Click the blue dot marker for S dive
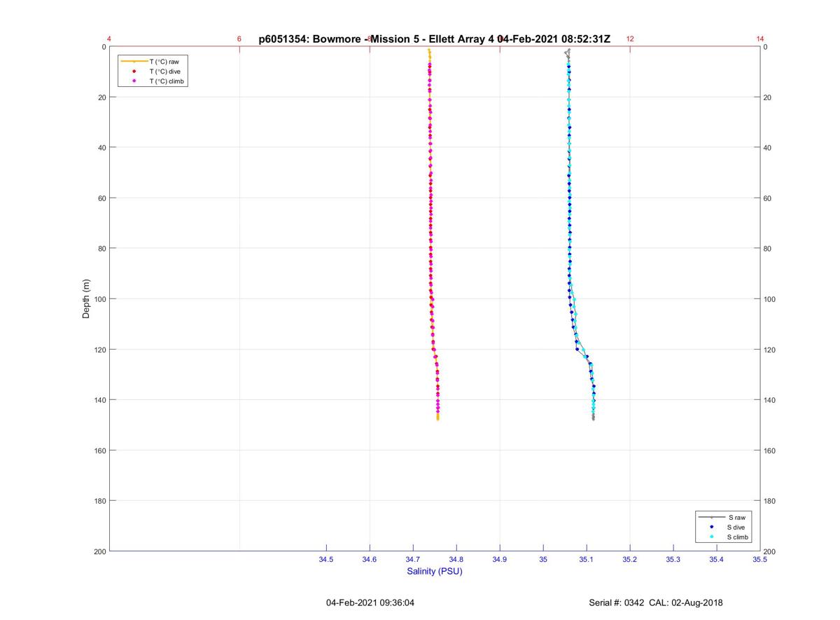This screenshot has height=620, width=840. point(712,527)
